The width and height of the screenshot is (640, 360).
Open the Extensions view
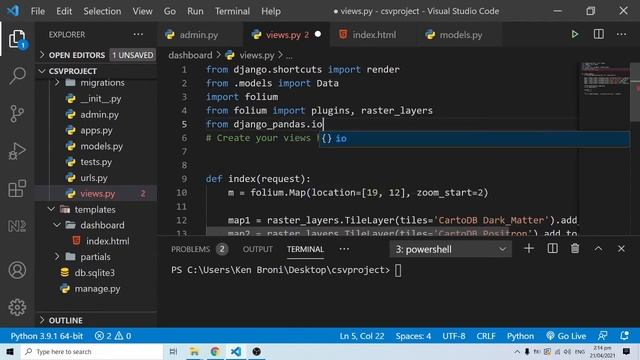coord(17,188)
